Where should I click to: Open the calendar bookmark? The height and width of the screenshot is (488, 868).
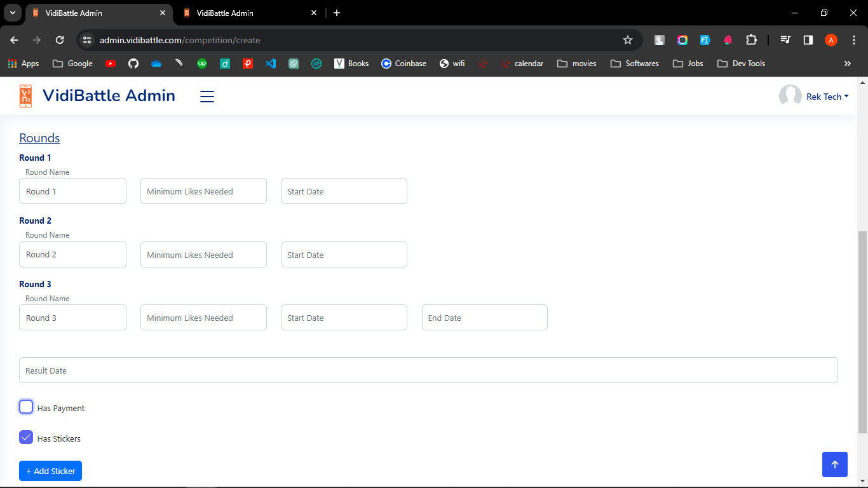(x=522, y=64)
